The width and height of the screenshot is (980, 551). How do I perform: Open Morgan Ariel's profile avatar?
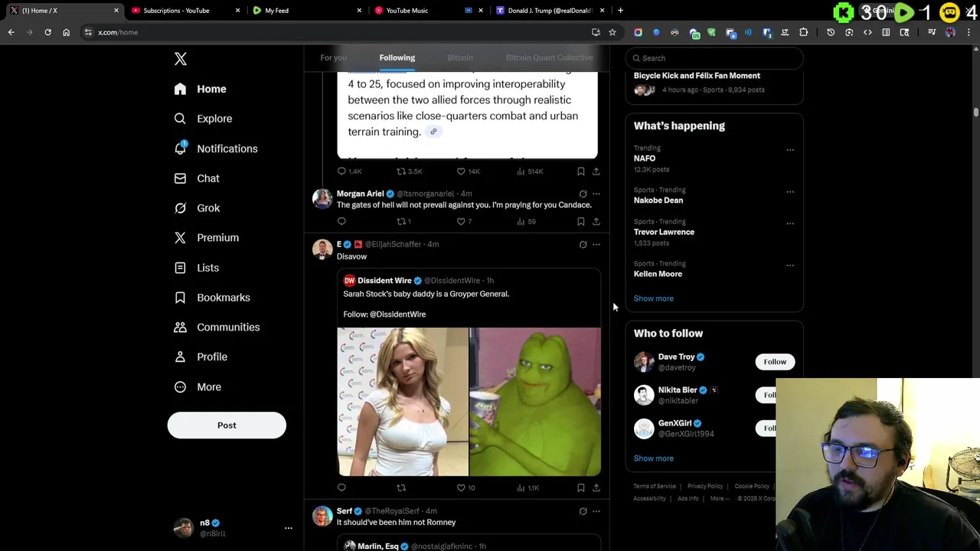(x=322, y=199)
